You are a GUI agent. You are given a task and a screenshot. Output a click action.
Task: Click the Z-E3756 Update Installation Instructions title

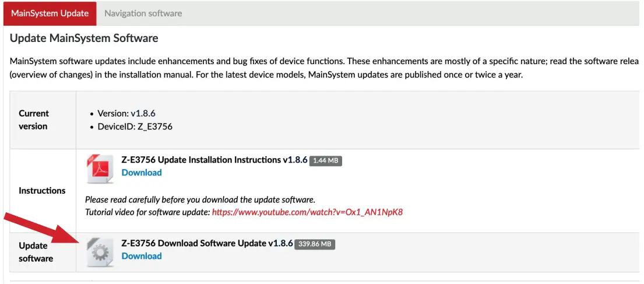214,160
